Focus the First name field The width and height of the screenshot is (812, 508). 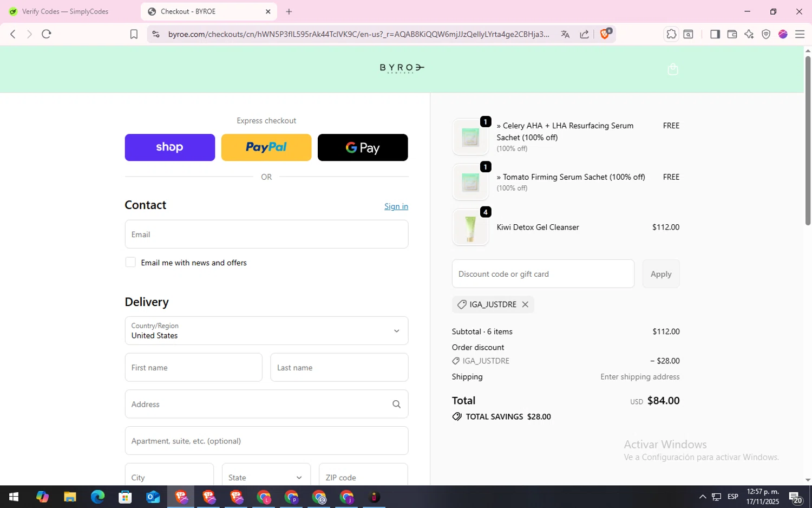point(193,367)
